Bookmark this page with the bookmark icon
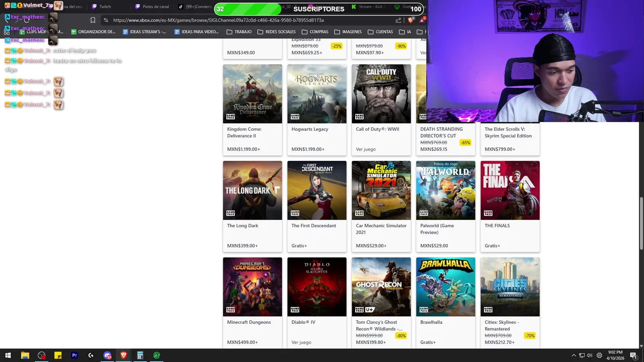Viewport: 644px width, 362px height. coord(93,20)
